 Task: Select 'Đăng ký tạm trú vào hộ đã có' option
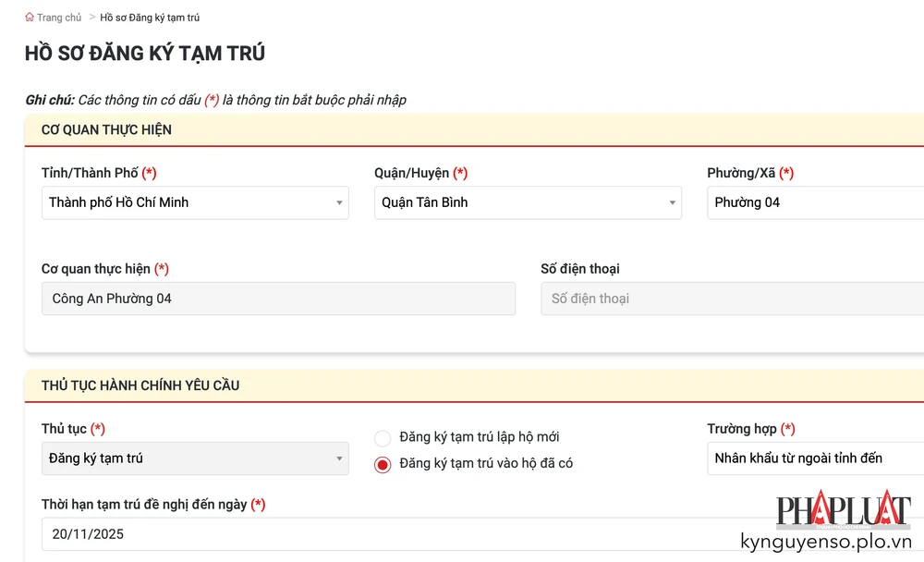click(382, 465)
